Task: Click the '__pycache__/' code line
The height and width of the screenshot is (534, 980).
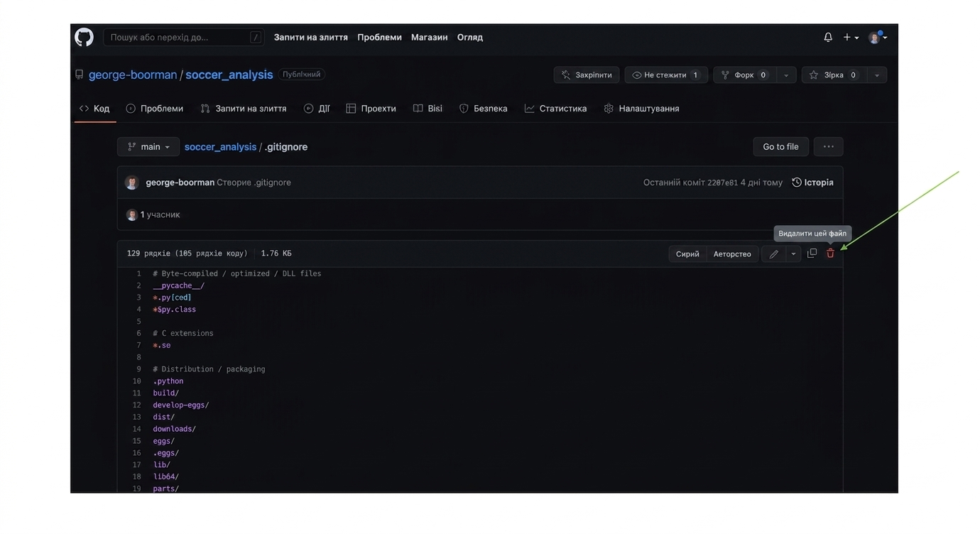Action: [178, 285]
